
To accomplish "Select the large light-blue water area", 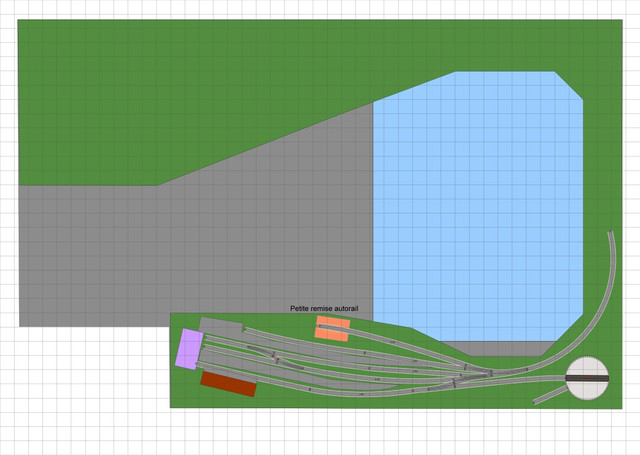I will point(478,206).
